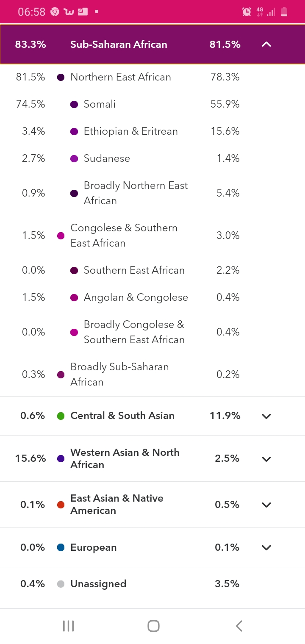Open the Angolan & Congolese entry
The width and height of the screenshot is (305, 644).
(x=152, y=297)
